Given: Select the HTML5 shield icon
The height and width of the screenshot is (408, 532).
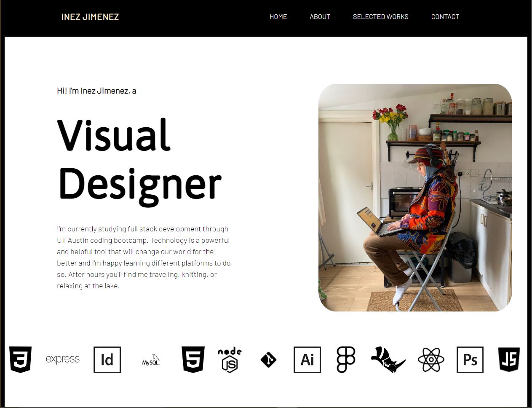Looking at the screenshot, I should click(x=192, y=360).
